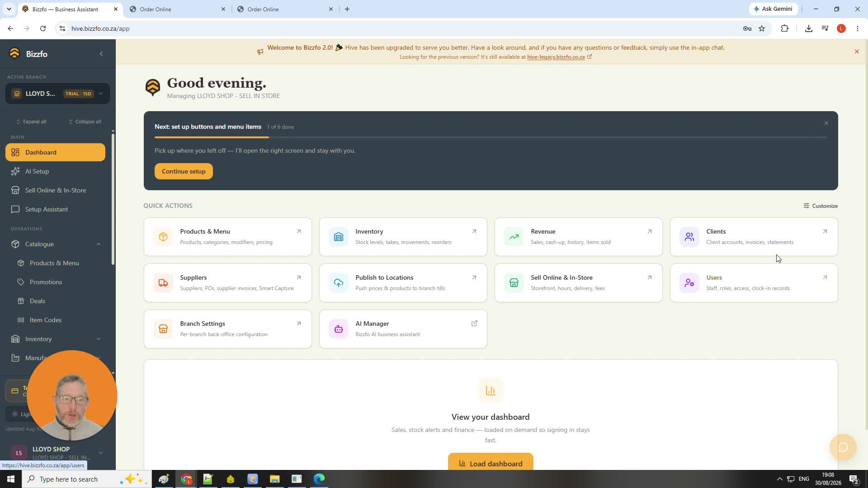Open Microsoft Edge from the taskbar
The image size is (868, 488).
(x=319, y=479)
